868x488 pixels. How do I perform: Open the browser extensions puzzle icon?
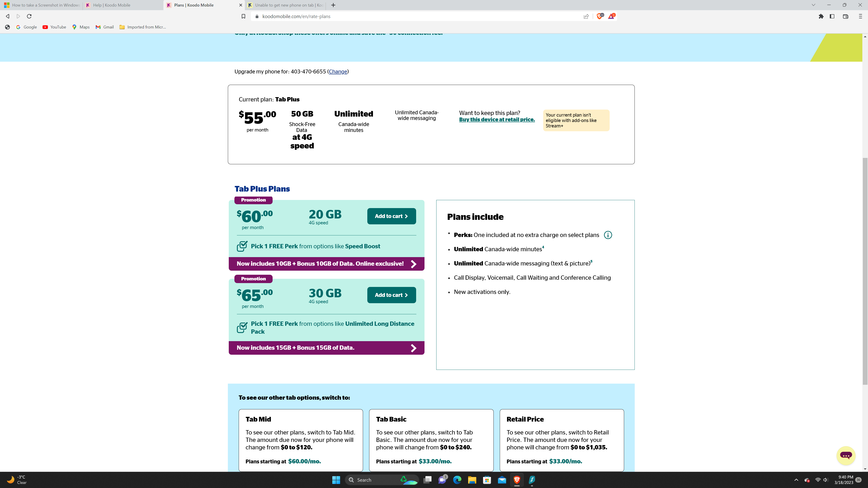(821, 16)
